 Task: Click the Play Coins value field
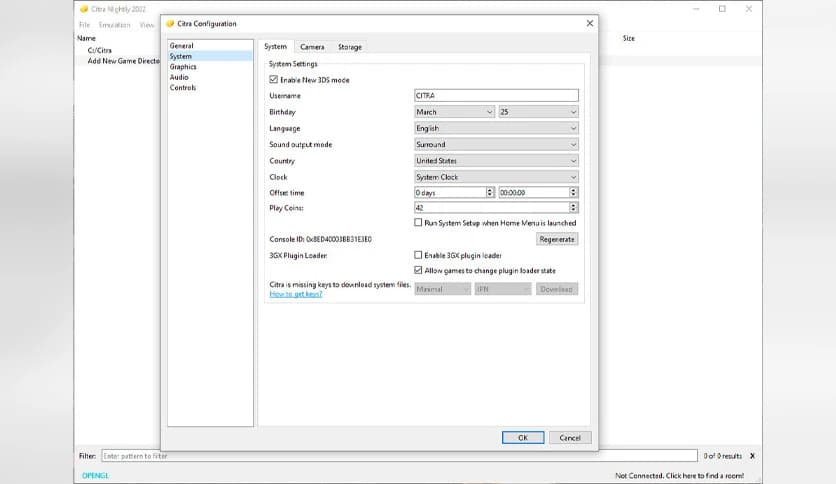(x=492, y=207)
